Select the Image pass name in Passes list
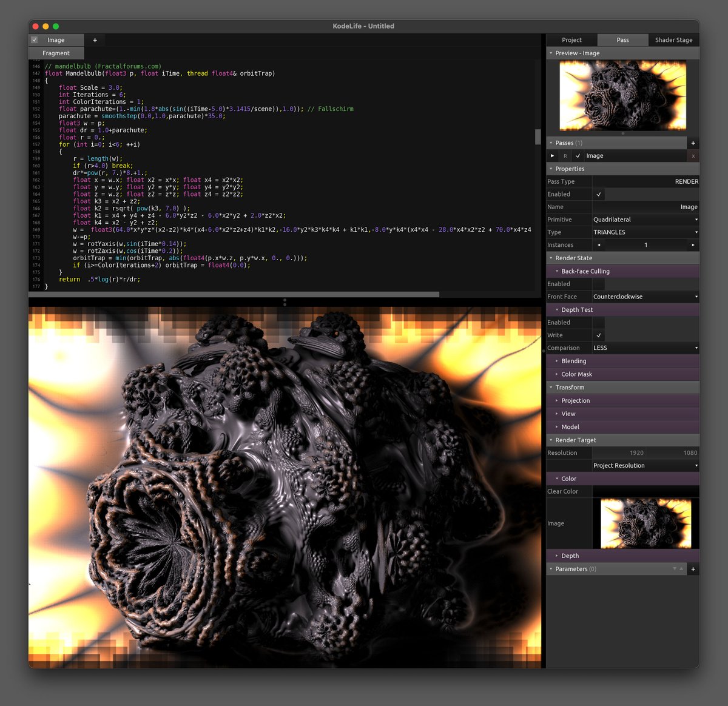This screenshot has width=728, height=706. pyautogui.click(x=595, y=156)
